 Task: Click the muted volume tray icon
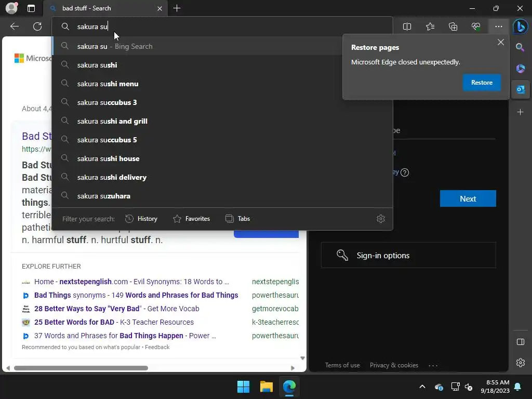coord(469,387)
